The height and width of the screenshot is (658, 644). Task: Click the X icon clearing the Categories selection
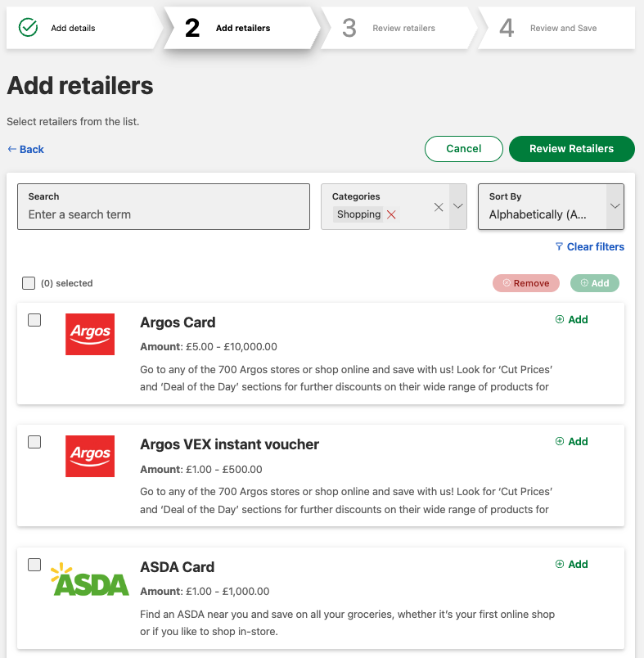[439, 207]
